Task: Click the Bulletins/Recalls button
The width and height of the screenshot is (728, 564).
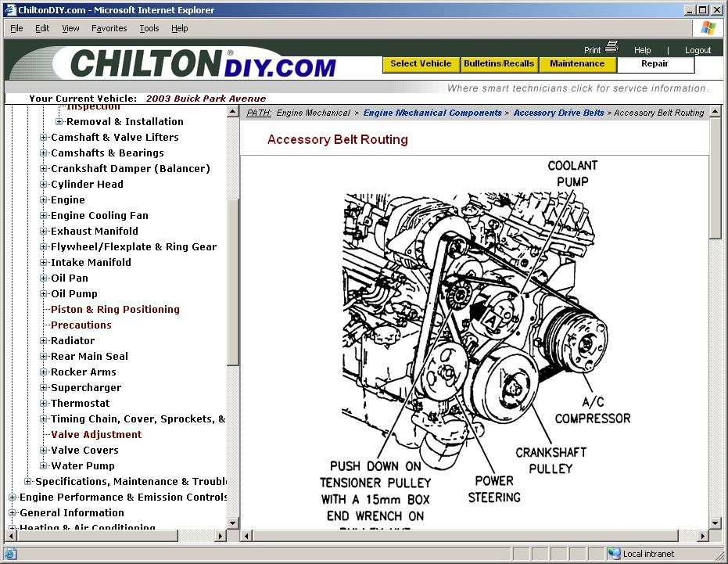Action: (499, 64)
